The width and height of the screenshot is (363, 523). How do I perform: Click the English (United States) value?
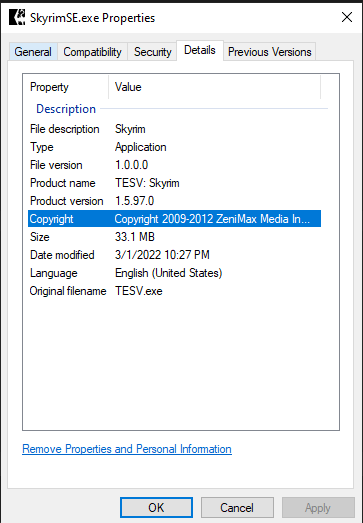(x=168, y=273)
